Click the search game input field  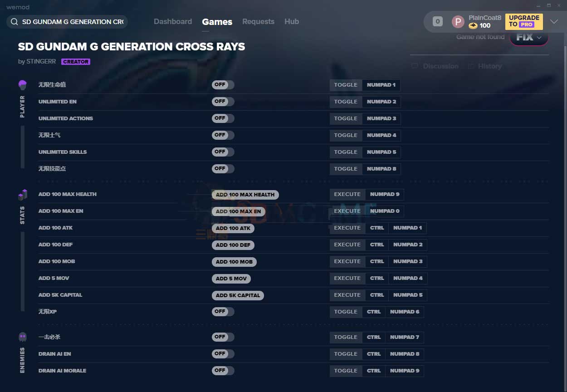tap(73, 22)
